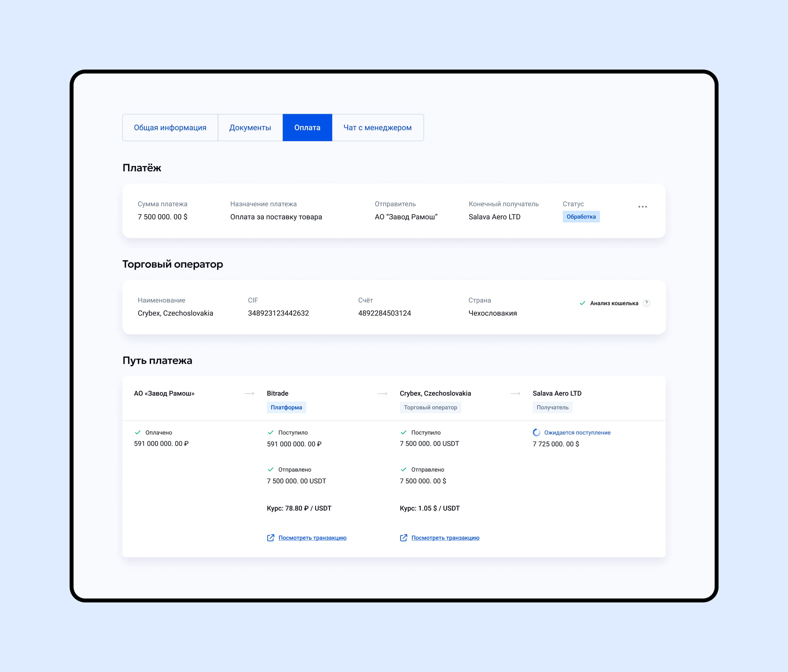Click the green checkmark beside Анализ кошелька
This screenshot has width=788, height=672.
(582, 303)
